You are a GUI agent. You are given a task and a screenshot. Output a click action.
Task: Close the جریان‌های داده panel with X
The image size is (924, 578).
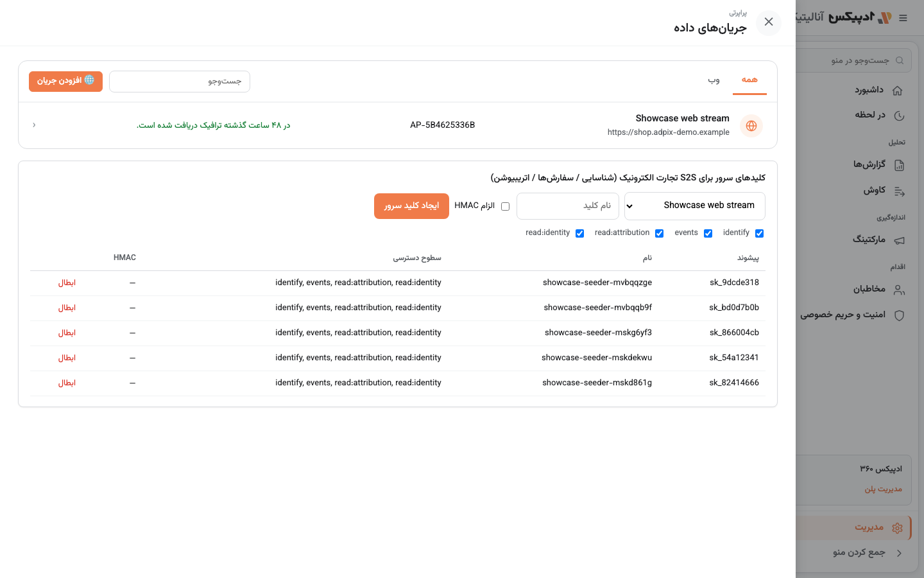768,22
